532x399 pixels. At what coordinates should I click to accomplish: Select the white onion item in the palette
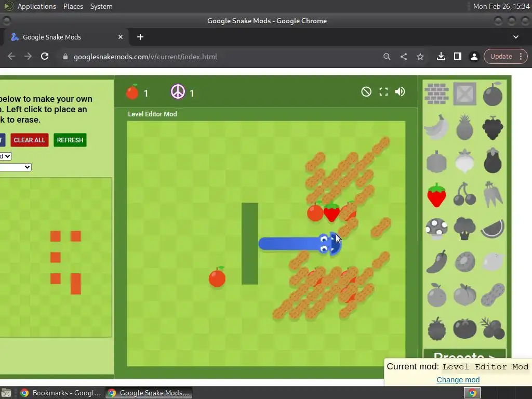pyautogui.click(x=464, y=161)
